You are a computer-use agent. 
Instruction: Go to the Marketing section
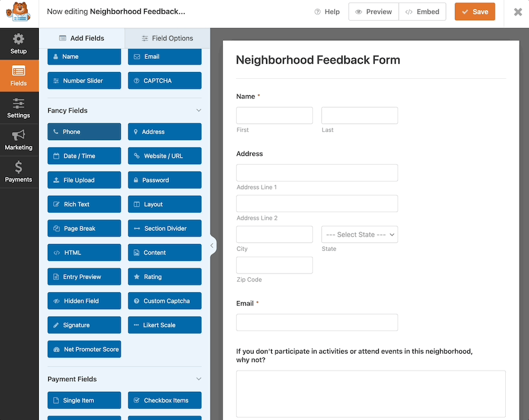[x=19, y=140]
